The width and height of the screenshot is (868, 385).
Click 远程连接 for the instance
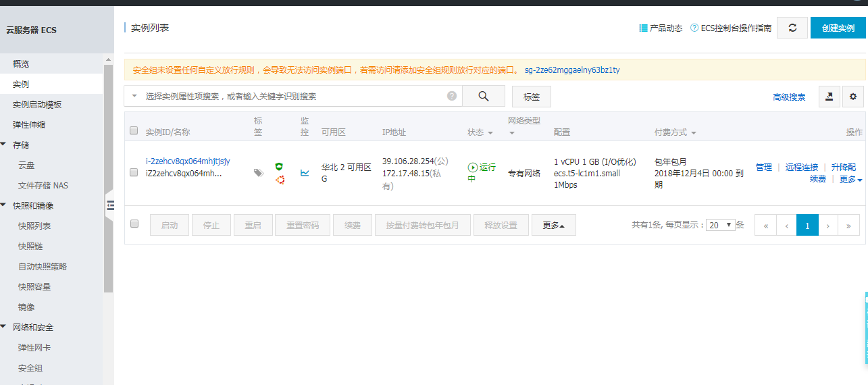click(802, 167)
